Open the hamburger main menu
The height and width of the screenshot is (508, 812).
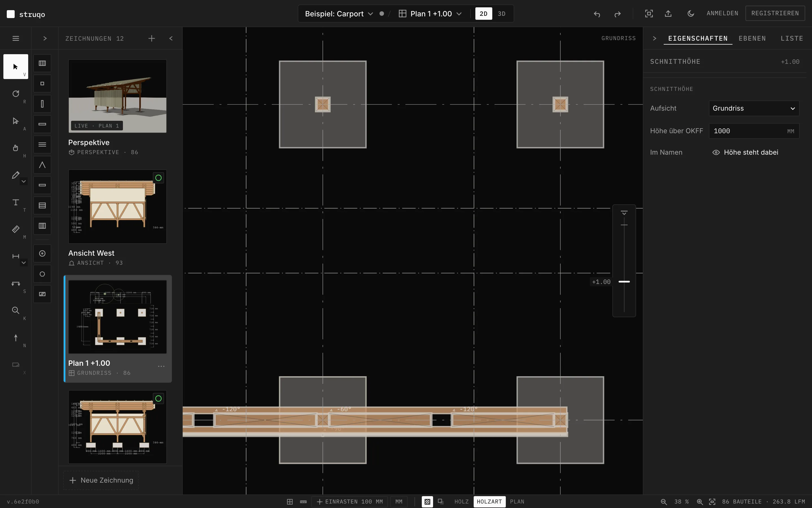(16, 38)
